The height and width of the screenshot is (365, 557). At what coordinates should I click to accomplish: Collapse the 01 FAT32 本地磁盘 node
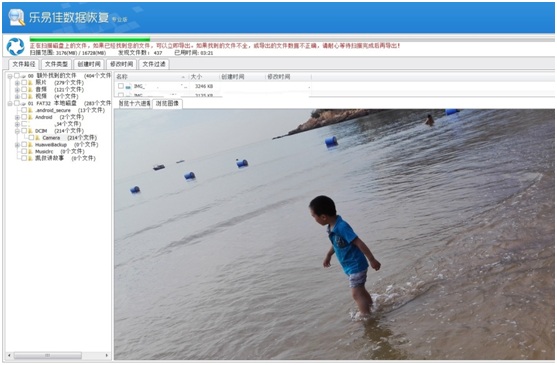(10, 103)
